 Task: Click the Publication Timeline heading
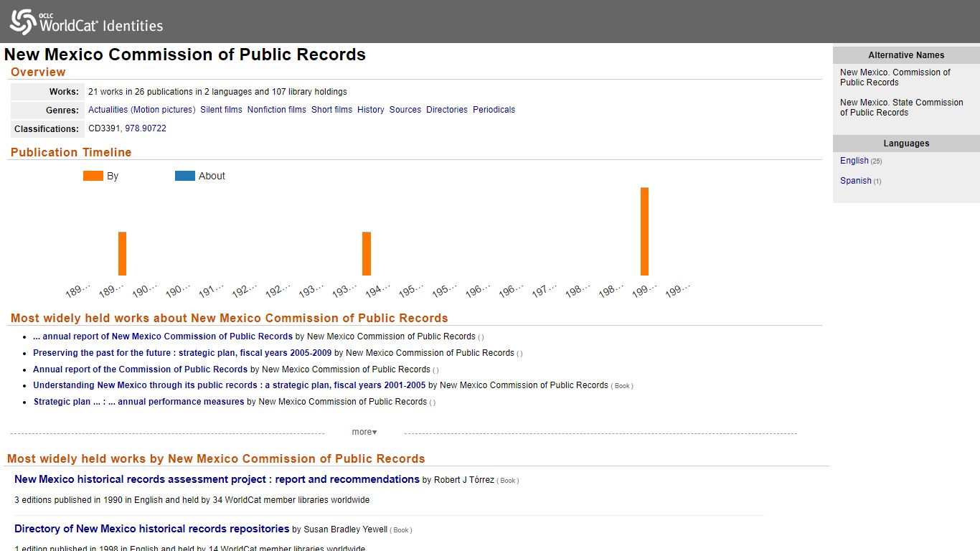(x=71, y=152)
